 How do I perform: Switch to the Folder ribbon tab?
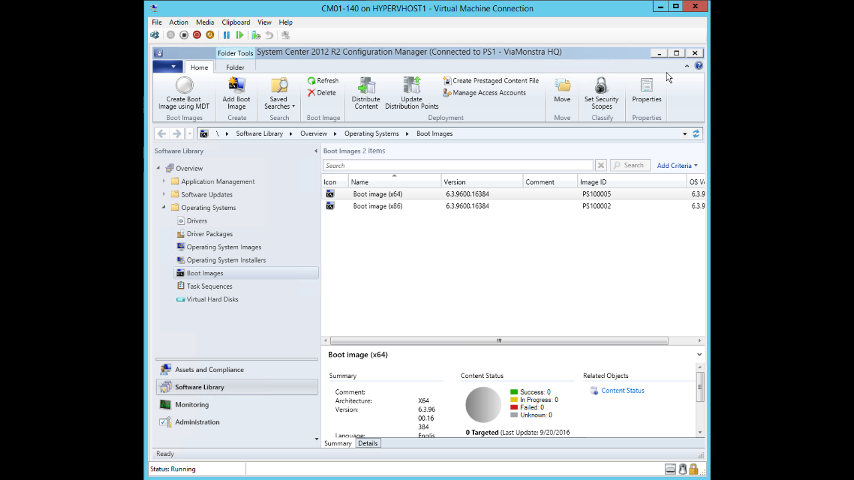[x=234, y=68]
